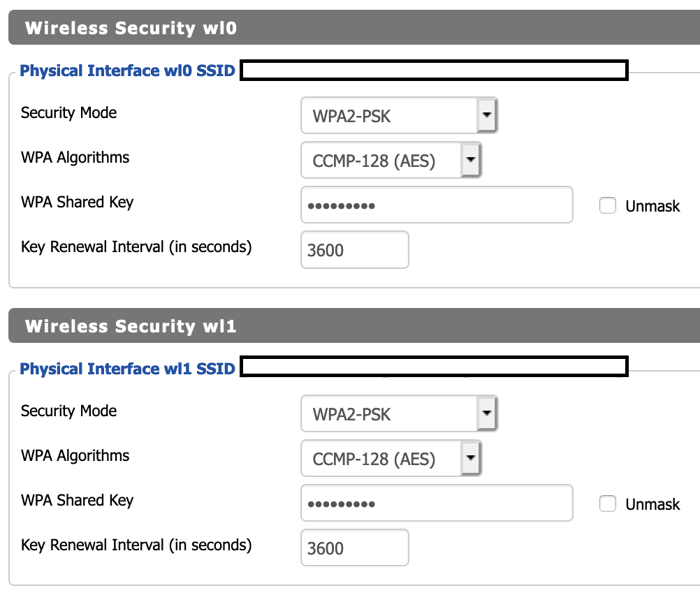Open the wl0 WPA Algorithms dropdown
Screen dimensions: 700x595
pos(391,160)
